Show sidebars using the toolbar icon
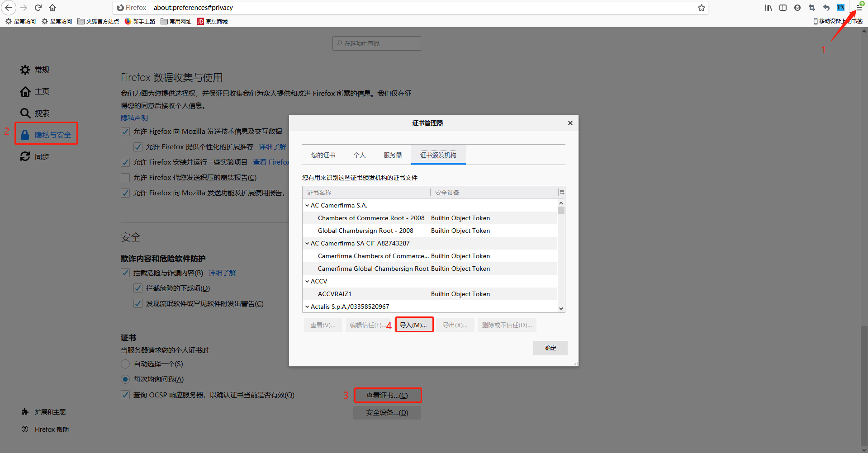The width and height of the screenshot is (868, 453). point(783,8)
